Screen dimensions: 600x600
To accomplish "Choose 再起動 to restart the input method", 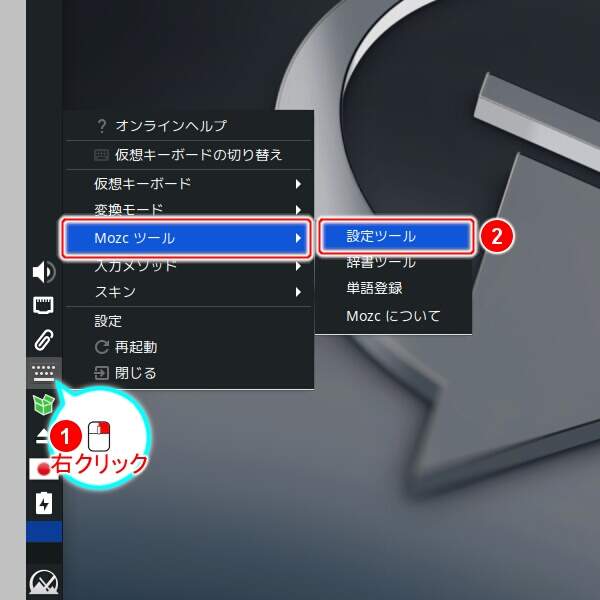I will [189, 347].
